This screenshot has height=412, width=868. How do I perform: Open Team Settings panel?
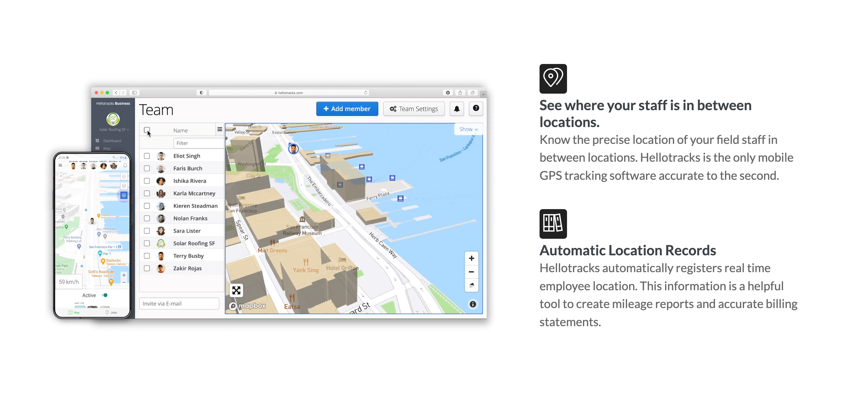tap(413, 108)
